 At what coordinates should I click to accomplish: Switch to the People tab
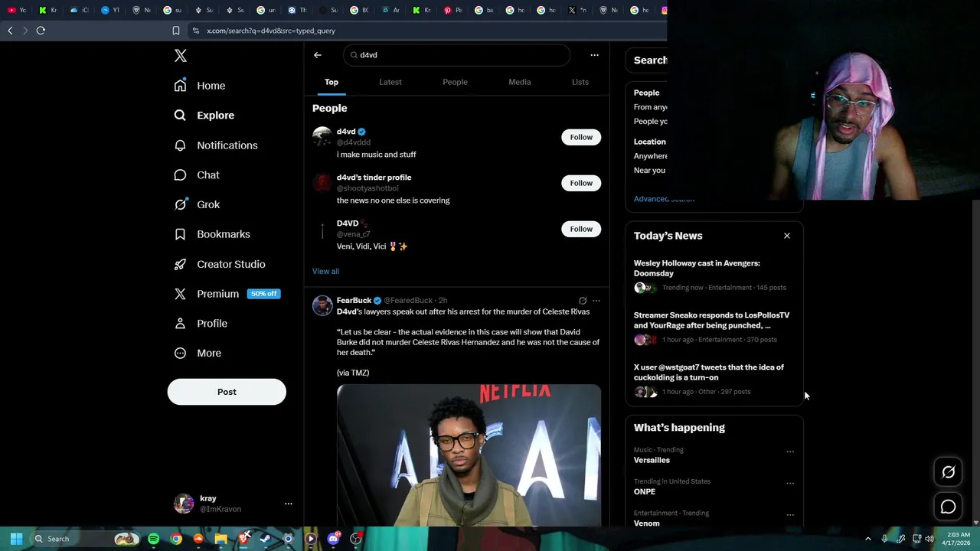pyautogui.click(x=455, y=82)
